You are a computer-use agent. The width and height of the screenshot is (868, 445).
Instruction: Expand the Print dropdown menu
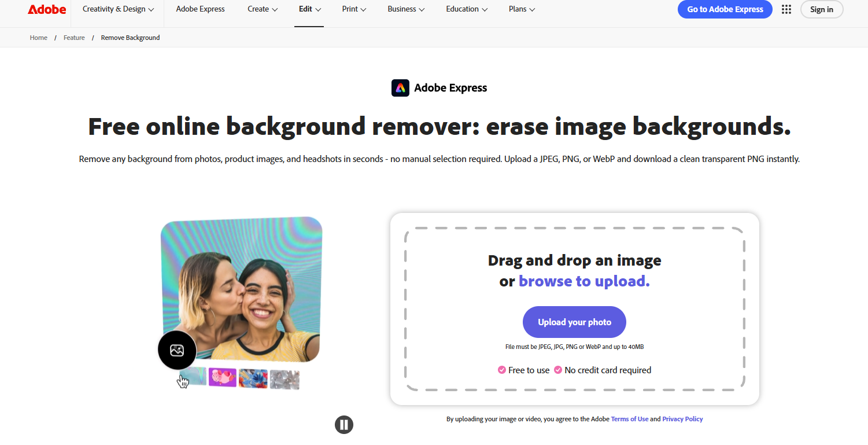click(354, 9)
